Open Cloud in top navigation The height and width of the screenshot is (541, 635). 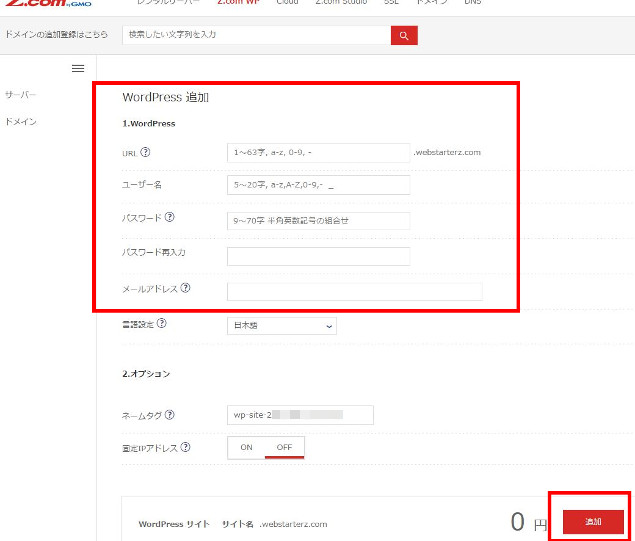[x=287, y=2]
